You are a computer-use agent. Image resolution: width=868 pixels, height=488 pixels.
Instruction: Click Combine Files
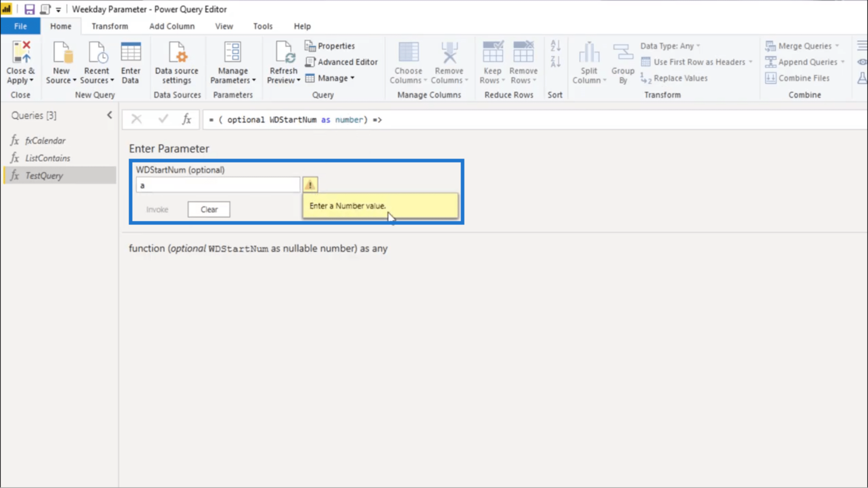coord(798,78)
